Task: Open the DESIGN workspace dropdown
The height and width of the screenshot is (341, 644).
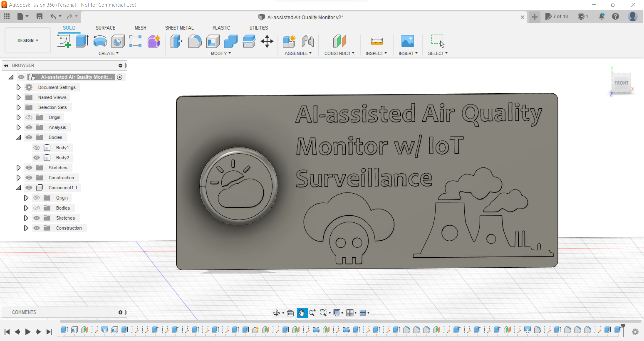Action: (28, 40)
